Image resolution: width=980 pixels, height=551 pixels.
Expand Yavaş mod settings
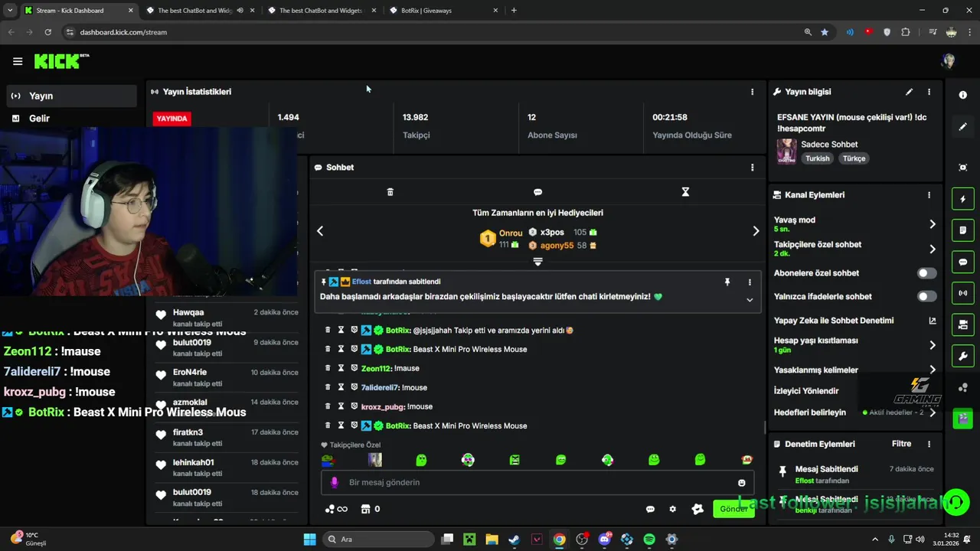932,224
